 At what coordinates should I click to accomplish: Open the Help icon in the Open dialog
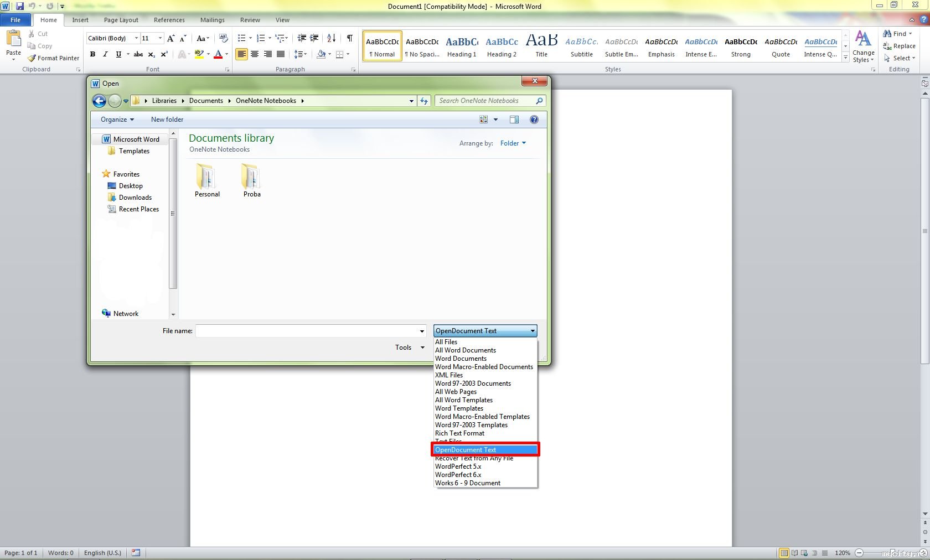click(x=534, y=120)
